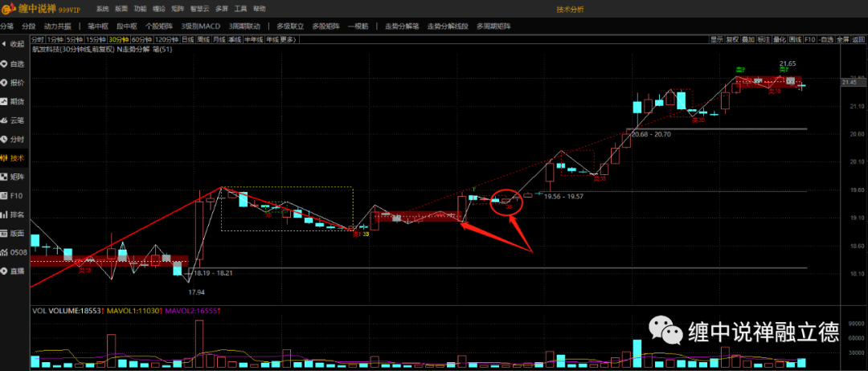Select 走势分解线段 option
868x371 pixels.
(x=448, y=26)
